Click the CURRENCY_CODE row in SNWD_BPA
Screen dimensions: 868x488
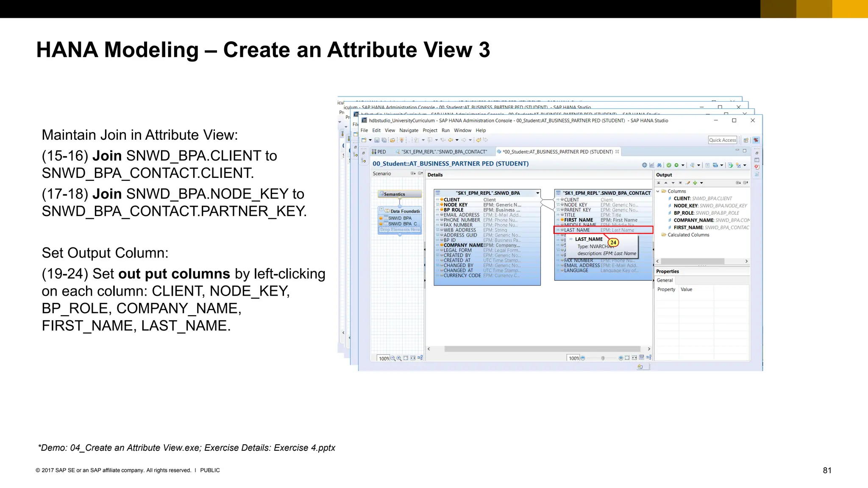487,276
